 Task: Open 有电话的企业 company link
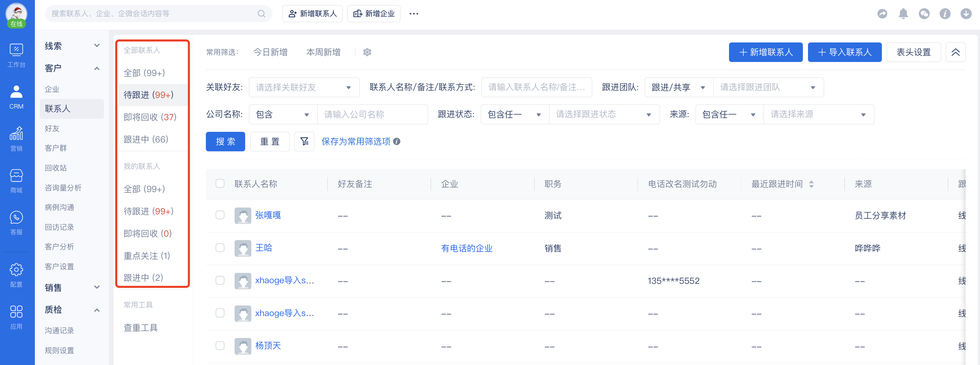(466, 249)
